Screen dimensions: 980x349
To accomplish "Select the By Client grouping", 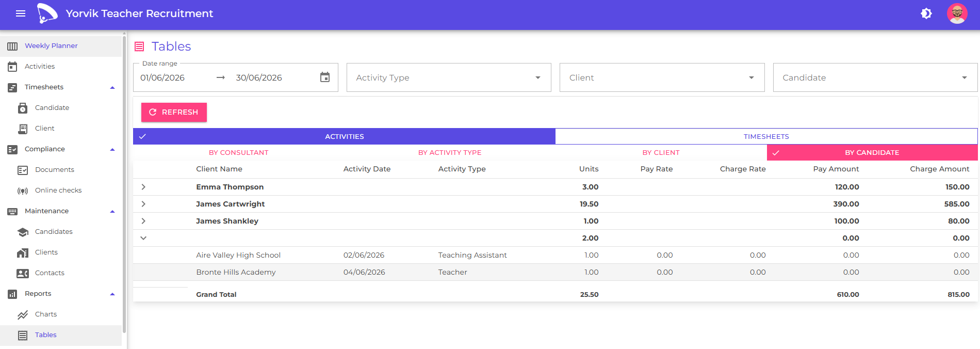I will [x=661, y=152].
